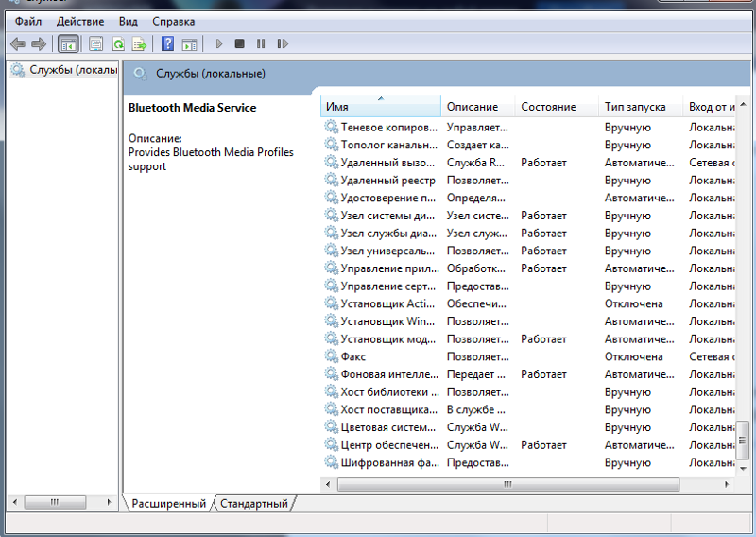The height and width of the screenshot is (537, 756).
Task: Switch to the Стандартный tab
Action: tap(253, 504)
